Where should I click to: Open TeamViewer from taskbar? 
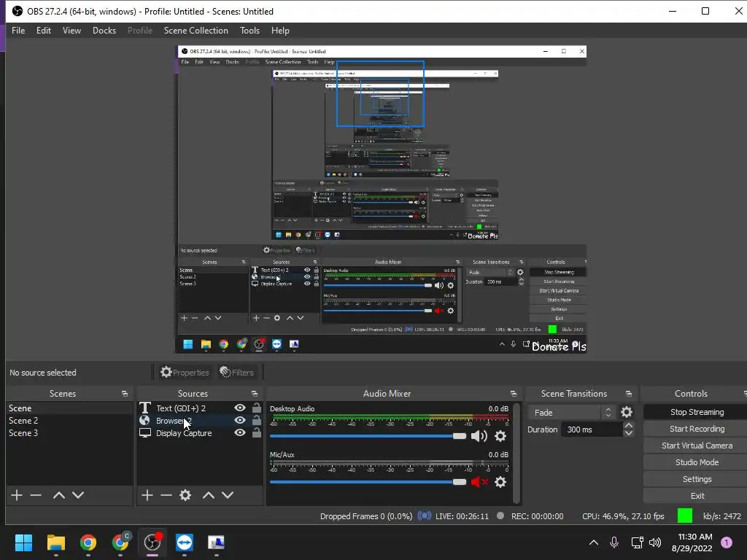click(x=185, y=542)
